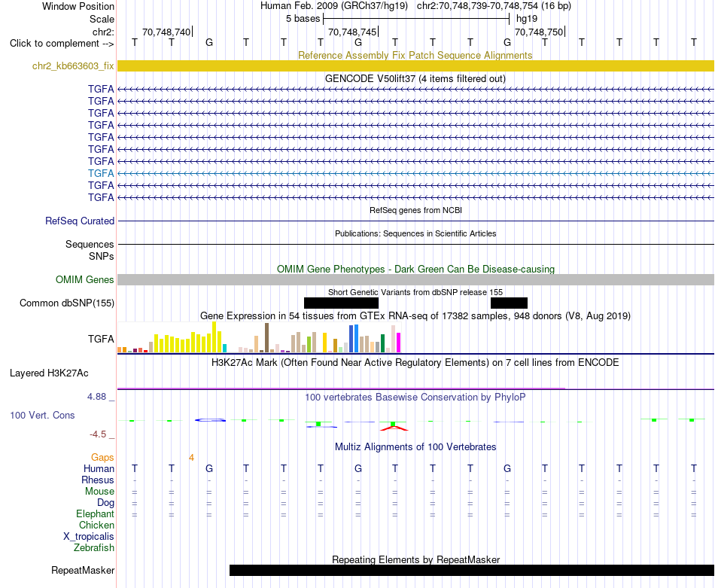715x588 pixels.
Task: Click the Human species row label
Action: coord(99,468)
